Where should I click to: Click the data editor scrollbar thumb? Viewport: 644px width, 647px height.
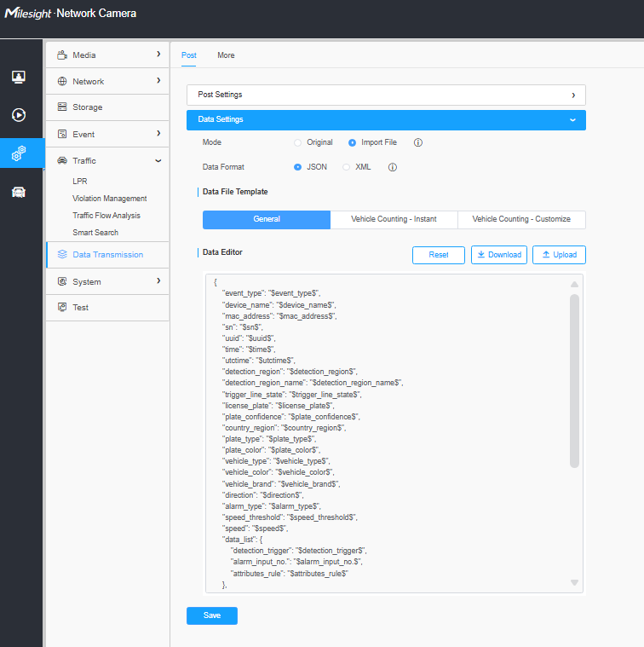(x=574, y=381)
